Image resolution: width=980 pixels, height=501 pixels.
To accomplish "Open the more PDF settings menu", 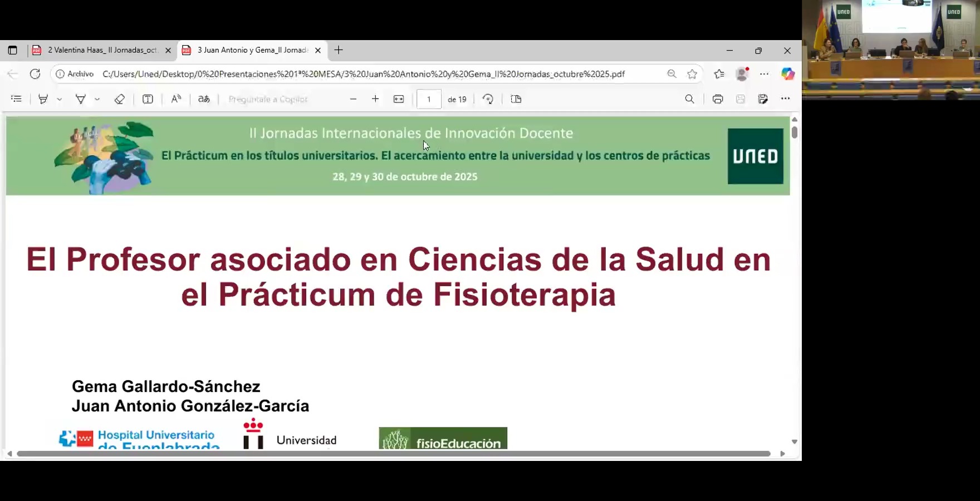I will pyautogui.click(x=785, y=99).
